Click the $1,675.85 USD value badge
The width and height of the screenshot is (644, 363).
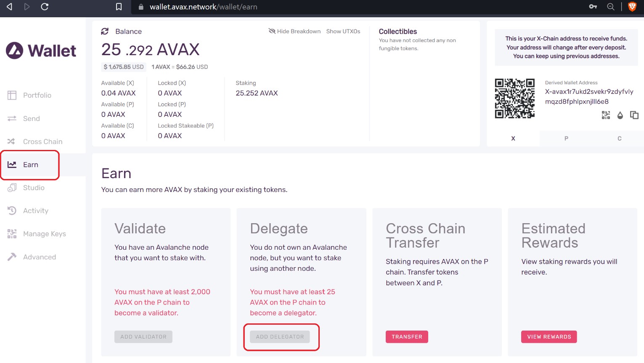point(124,67)
